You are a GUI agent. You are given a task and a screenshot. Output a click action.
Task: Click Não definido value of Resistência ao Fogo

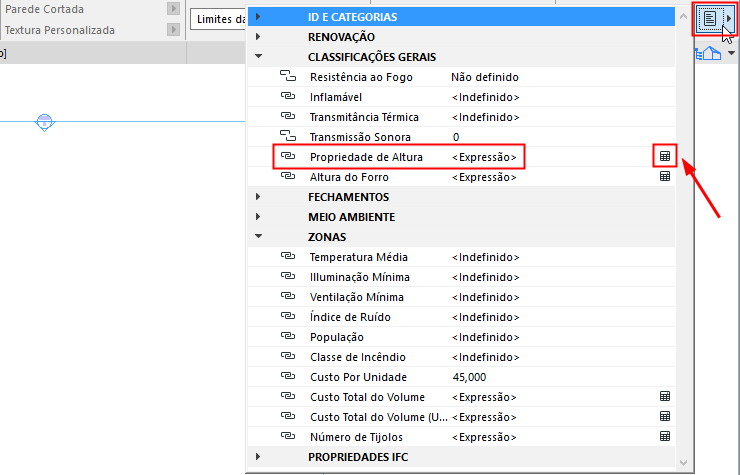pos(485,77)
